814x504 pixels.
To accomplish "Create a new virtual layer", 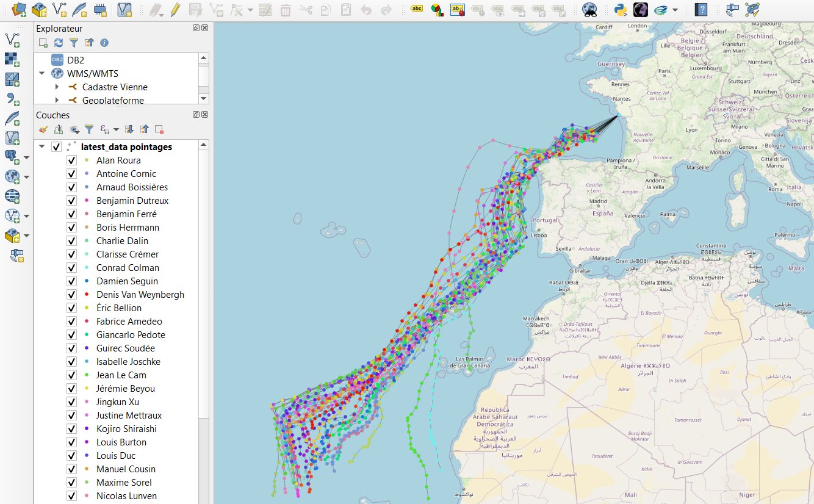I will (124, 9).
